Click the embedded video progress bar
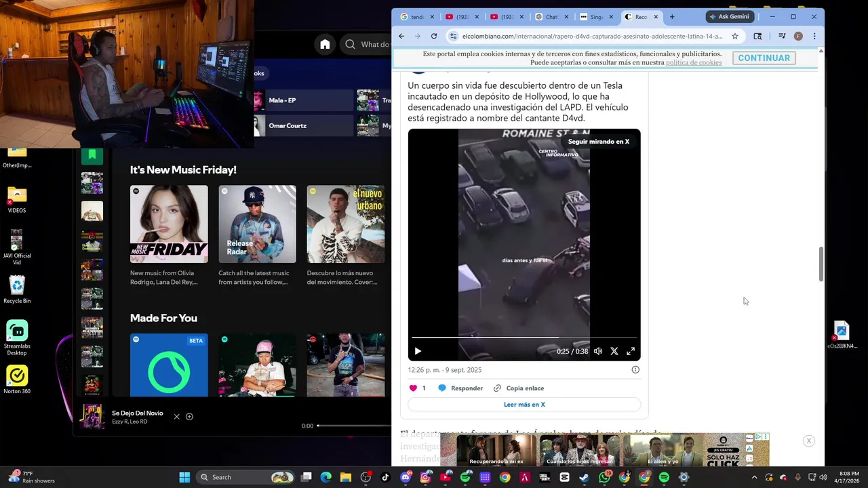This screenshot has height=488, width=868. point(524,337)
